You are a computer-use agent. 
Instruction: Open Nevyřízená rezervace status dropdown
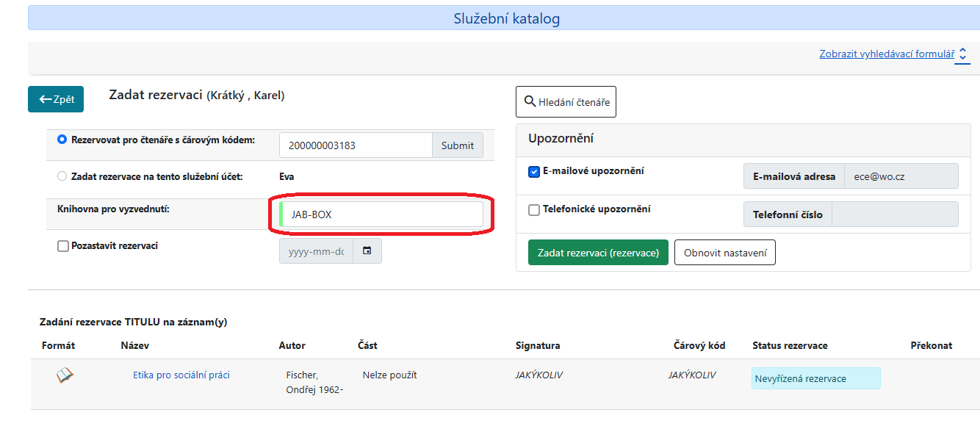coord(815,379)
